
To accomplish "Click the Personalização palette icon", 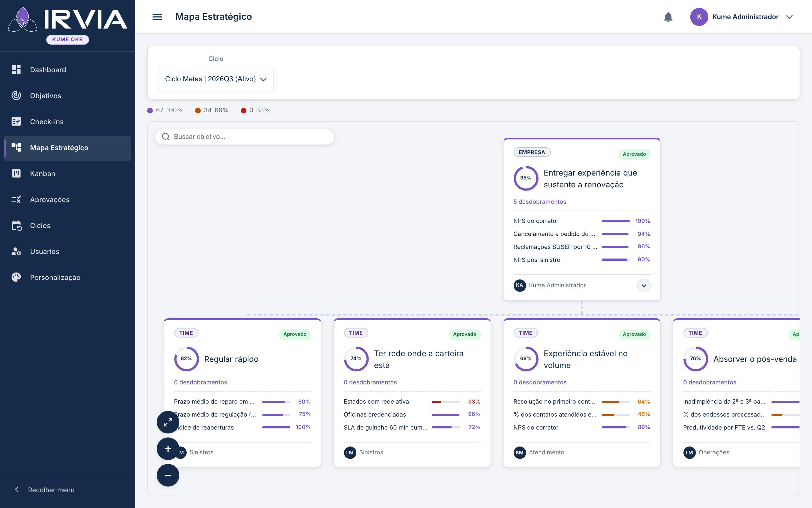I will (16, 277).
